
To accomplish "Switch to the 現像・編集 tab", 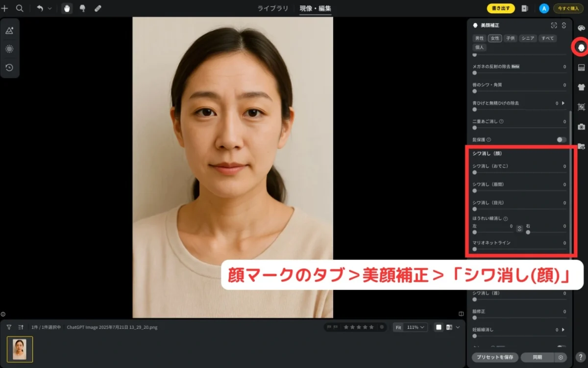I will pos(316,8).
